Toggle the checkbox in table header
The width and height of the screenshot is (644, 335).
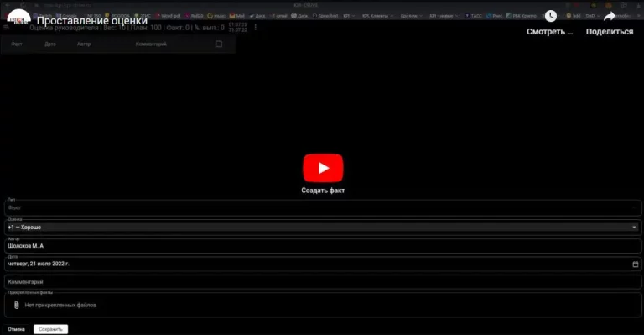[x=219, y=44]
